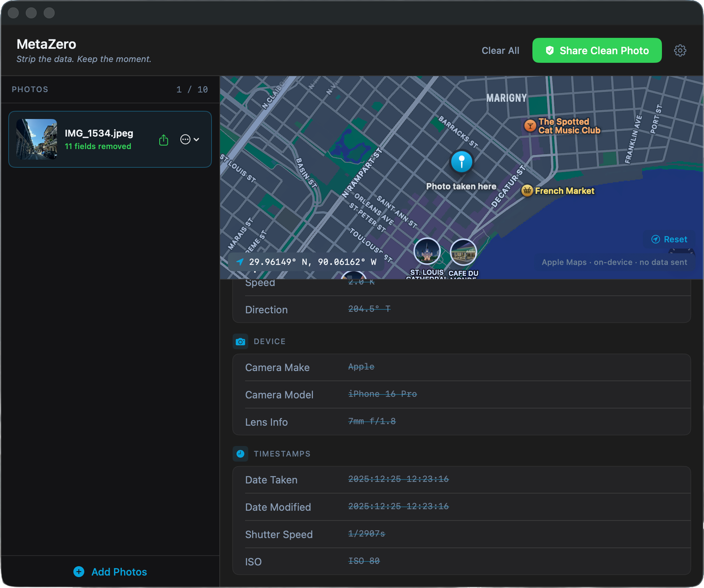The height and width of the screenshot is (588, 704).
Task: Select the IMG_1534.jpeg thumbnail
Action: 37,139
